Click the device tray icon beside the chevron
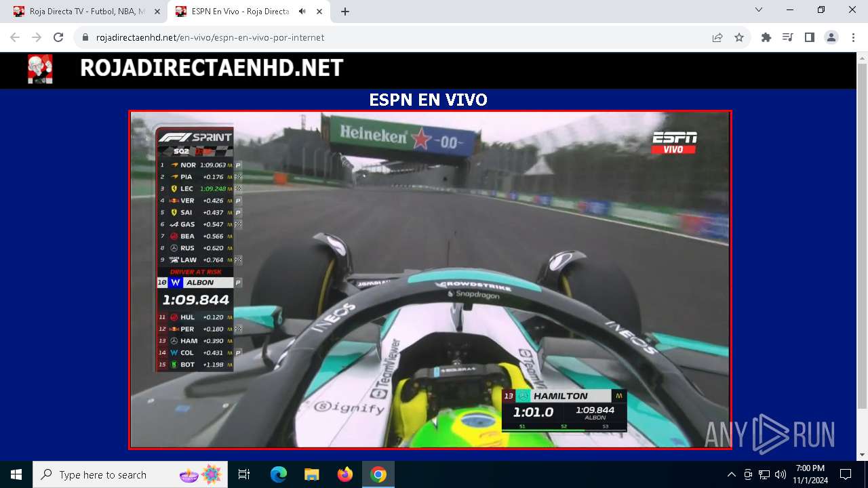The width and height of the screenshot is (868, 488). (748, 474)
